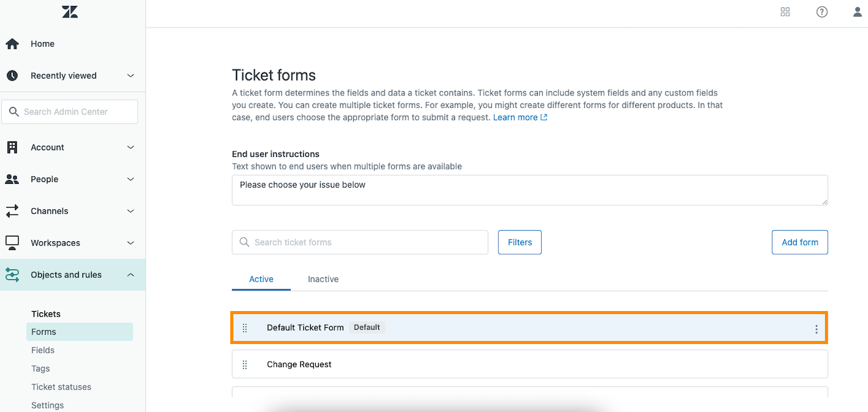Click the Home house icon
The height and width of the screenshot is (412, 868).
coord(12,44)
